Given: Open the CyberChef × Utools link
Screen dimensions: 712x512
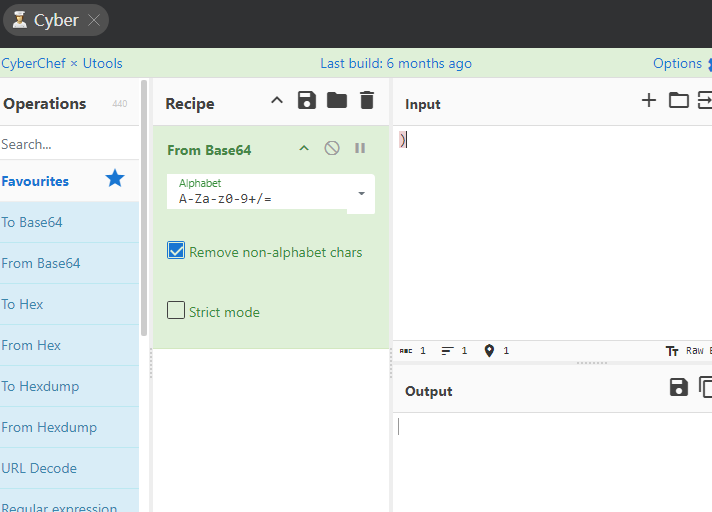Looking at the screenshot, I should (x=62, y=63).
